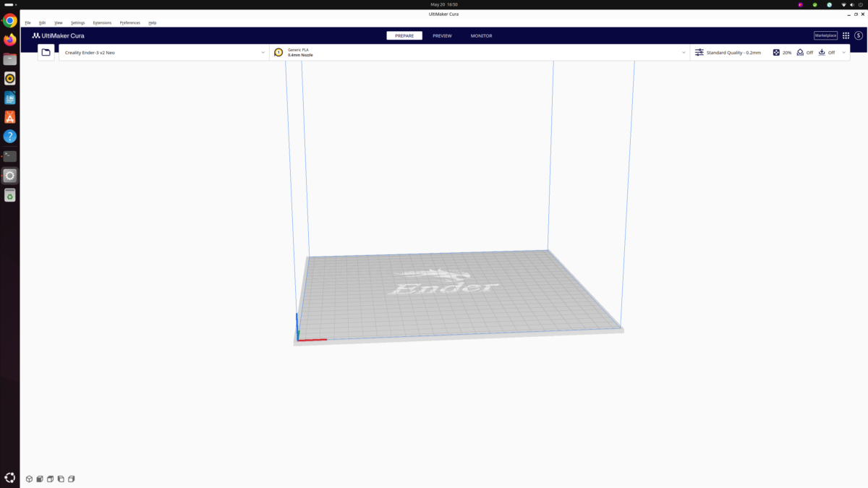This screenshot has height=488, width=868.
Task: Open the Settings menu
Action: (x=77, y=22)
